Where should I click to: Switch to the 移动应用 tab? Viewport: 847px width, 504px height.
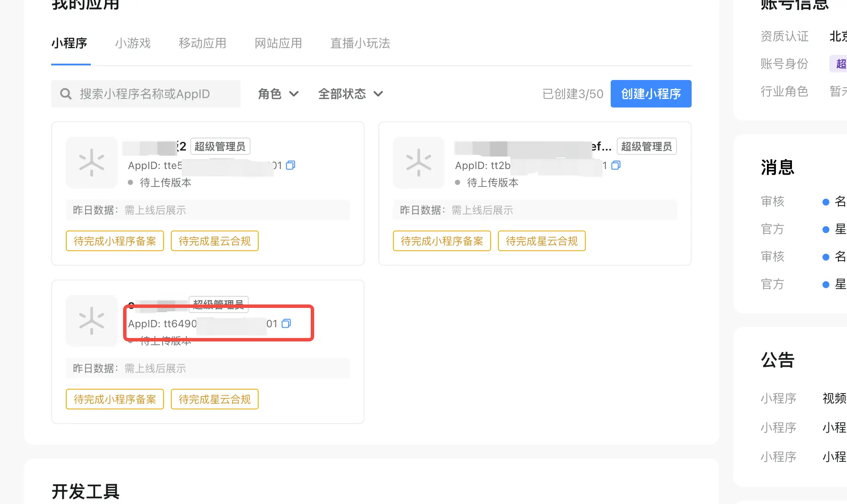pos(203,43)
